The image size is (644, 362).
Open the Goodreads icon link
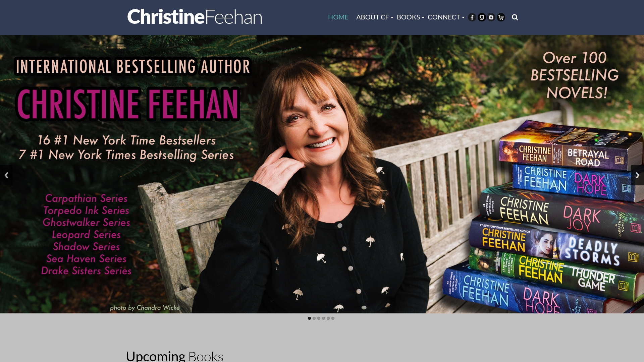(x=482, y=17)
